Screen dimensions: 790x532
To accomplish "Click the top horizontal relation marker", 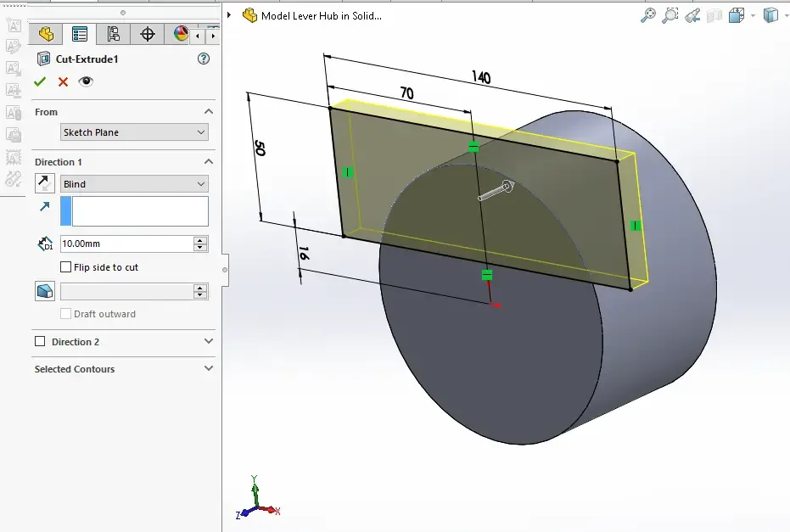I will [473, 147].
